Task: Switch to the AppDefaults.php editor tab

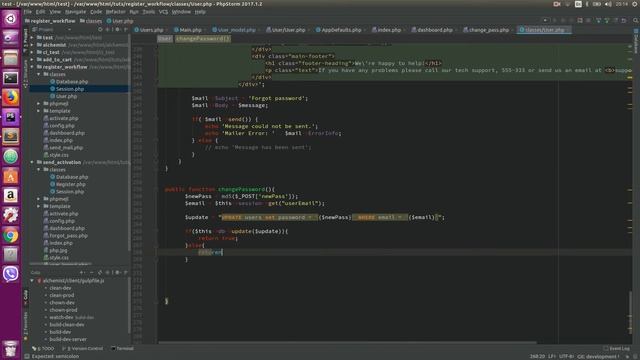Action: click(341, 30)
